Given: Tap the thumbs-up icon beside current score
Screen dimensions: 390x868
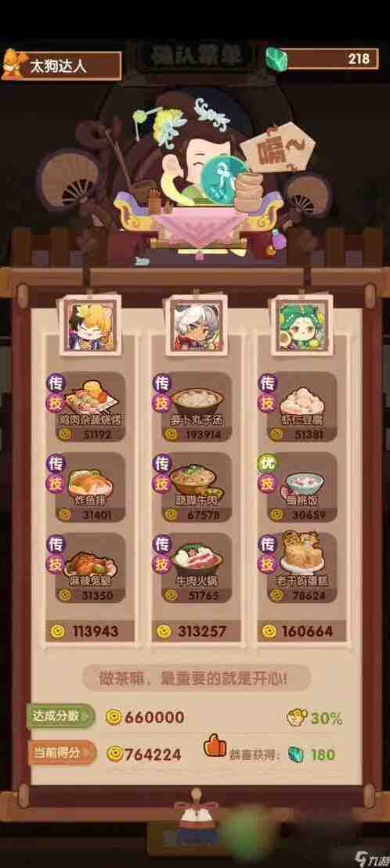Looking at the screenshot, I should point(215,746).
